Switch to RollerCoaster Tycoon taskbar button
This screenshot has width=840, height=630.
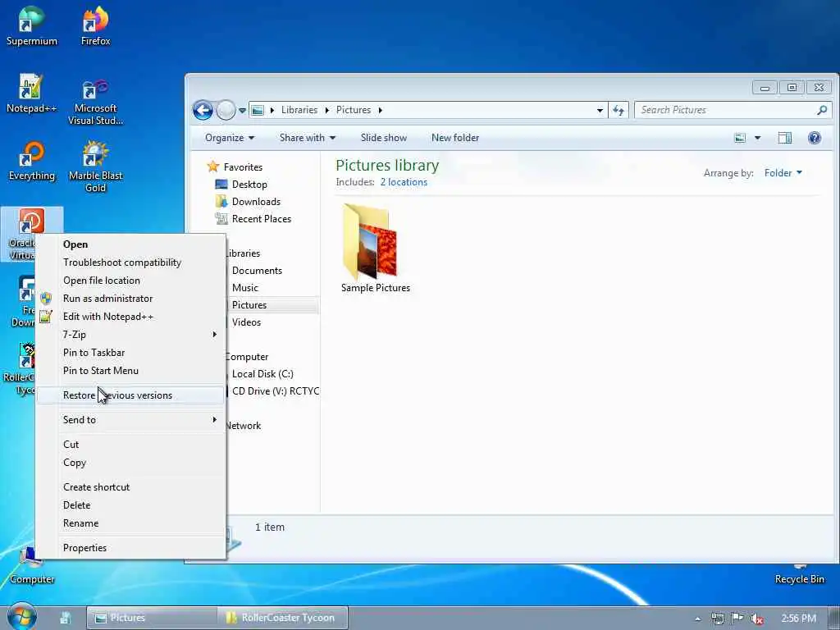pos(283,618)
